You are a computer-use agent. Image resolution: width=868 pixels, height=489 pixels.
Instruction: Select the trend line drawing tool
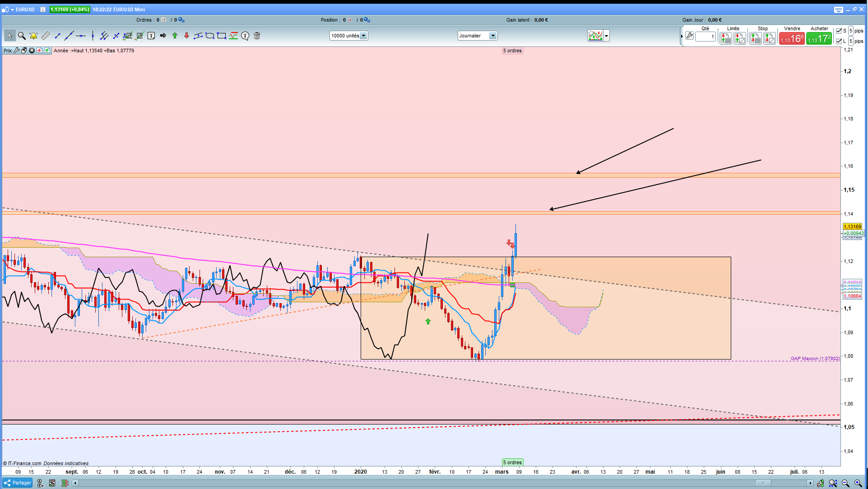tap(69, 36)
